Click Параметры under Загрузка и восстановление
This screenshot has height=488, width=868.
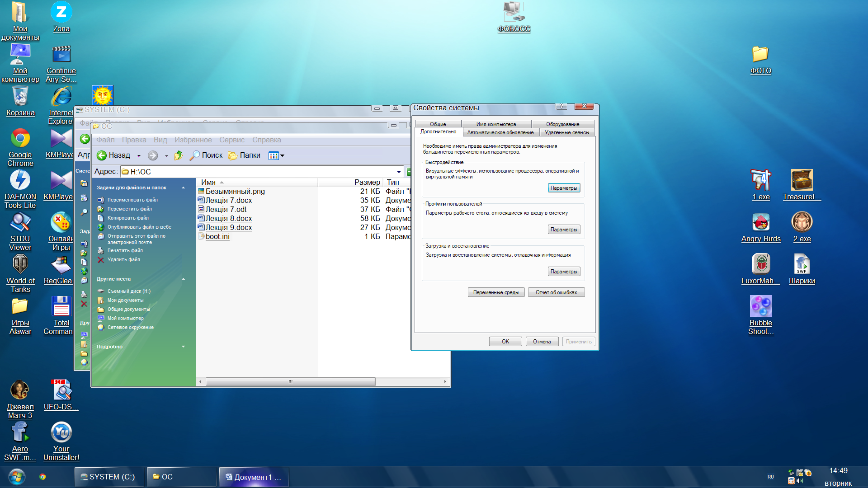click(563, 272)
